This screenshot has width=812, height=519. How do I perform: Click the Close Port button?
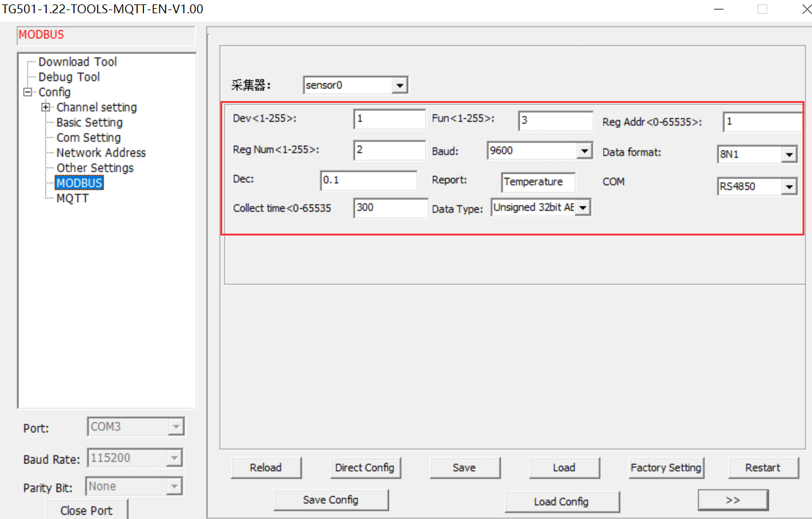[87, 510]
